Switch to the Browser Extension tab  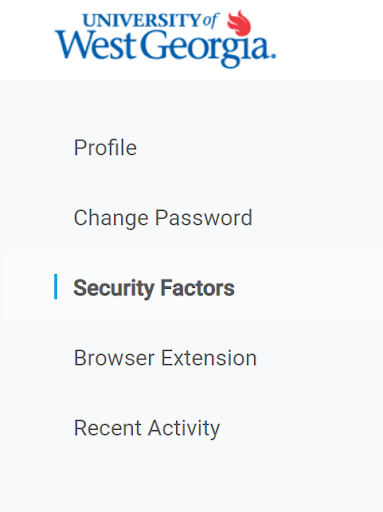click(165, 358)
